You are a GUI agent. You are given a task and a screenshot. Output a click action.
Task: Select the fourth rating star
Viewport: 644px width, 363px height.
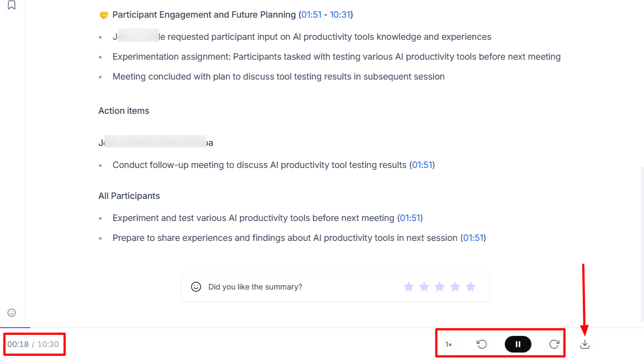(455, 287)
